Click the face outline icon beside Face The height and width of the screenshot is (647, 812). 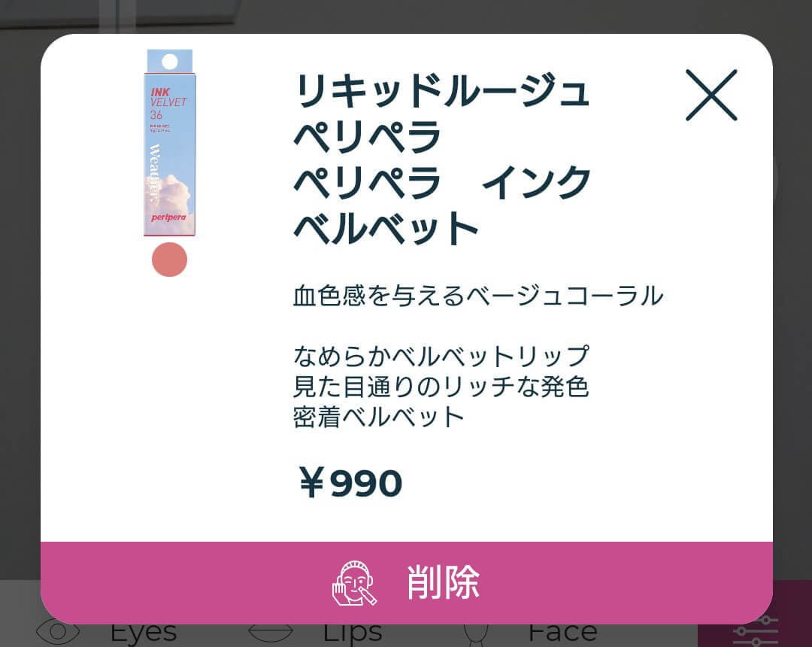pyautogui.click(x=475, y=636)
